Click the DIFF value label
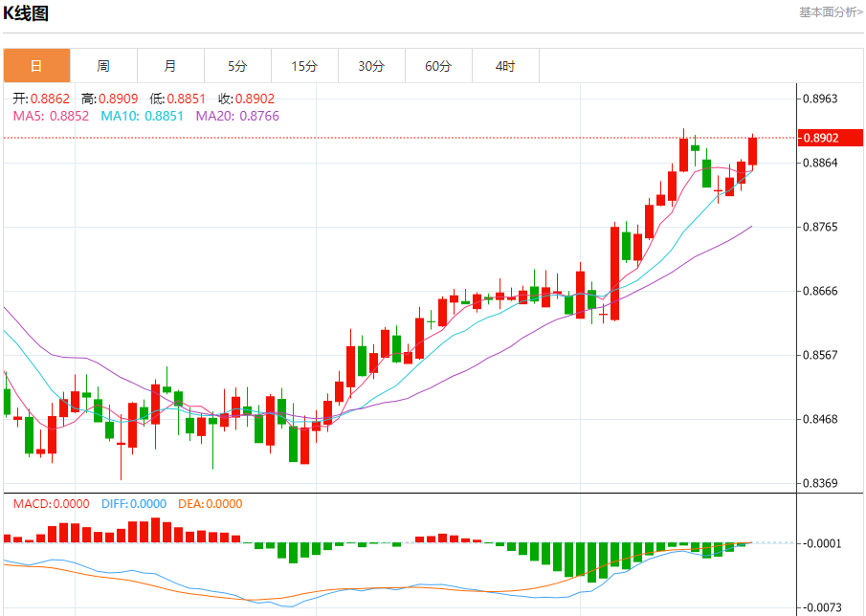Viewport: 866px width, 616px height. coord(134,503)
